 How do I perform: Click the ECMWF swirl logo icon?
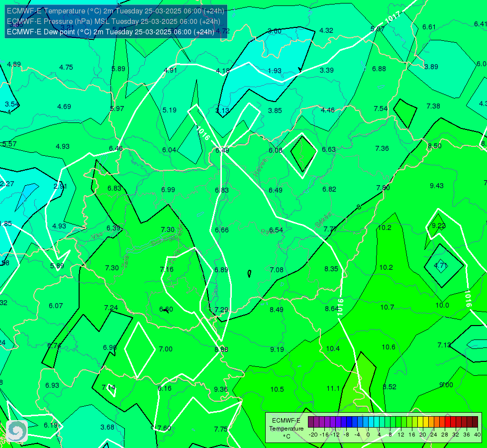tap(17, 431)
